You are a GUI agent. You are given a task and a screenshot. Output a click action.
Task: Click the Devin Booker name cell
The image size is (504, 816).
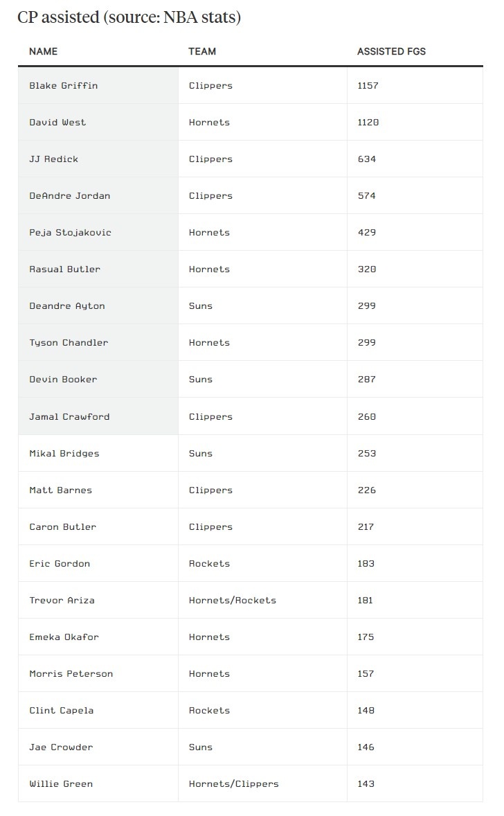(98, 380)
